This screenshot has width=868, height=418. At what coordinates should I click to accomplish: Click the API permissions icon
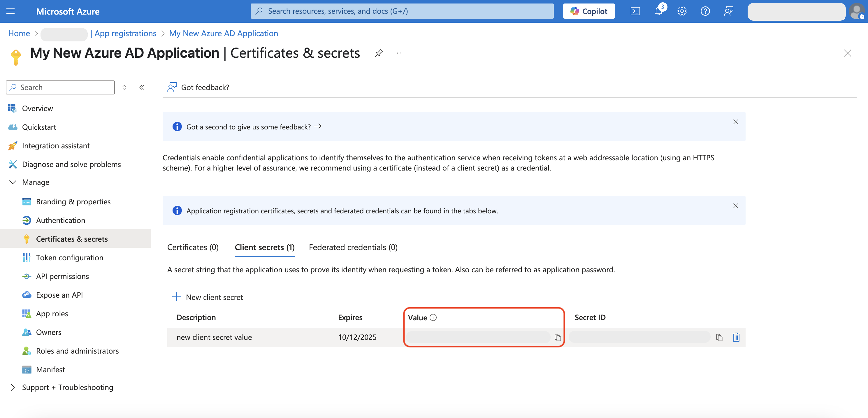(x=27, y=276)
